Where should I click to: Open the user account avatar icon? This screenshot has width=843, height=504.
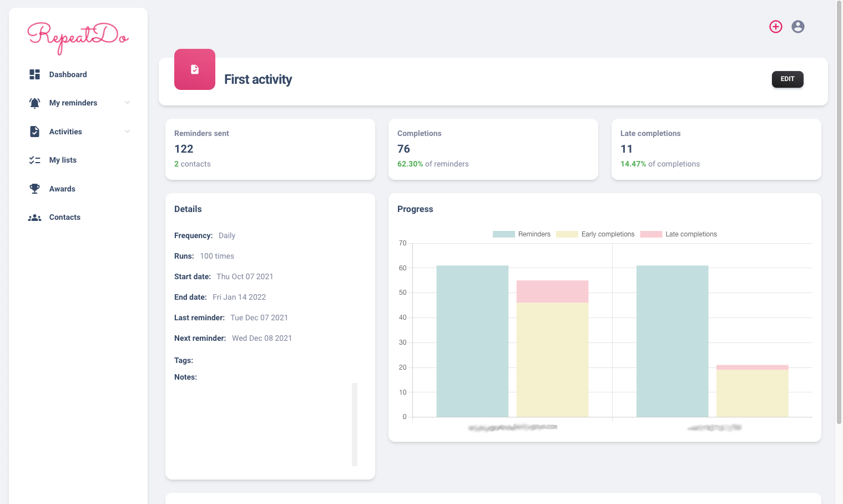798,27
